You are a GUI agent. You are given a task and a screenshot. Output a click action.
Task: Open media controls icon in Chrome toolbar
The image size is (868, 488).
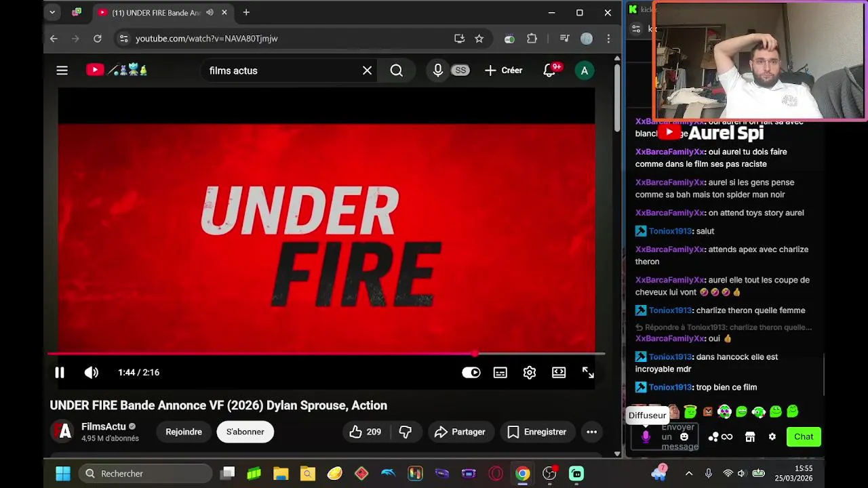(x=564, y=39)
